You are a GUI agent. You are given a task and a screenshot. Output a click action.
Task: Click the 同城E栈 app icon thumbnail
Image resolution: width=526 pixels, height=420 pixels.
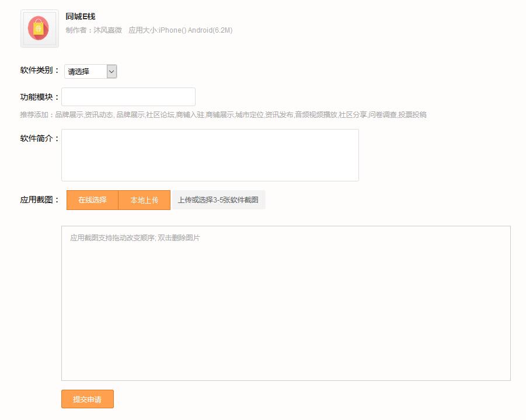[x=39, y=29]
